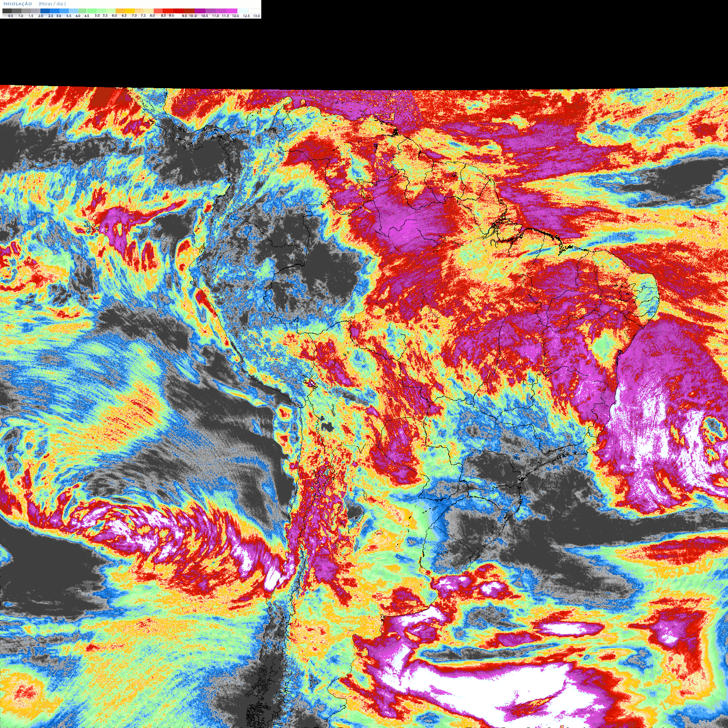Viewport: 728px width, 728px height.
Task: Click the lightest sky-blue legend swatch
Action: click(74, 11)
